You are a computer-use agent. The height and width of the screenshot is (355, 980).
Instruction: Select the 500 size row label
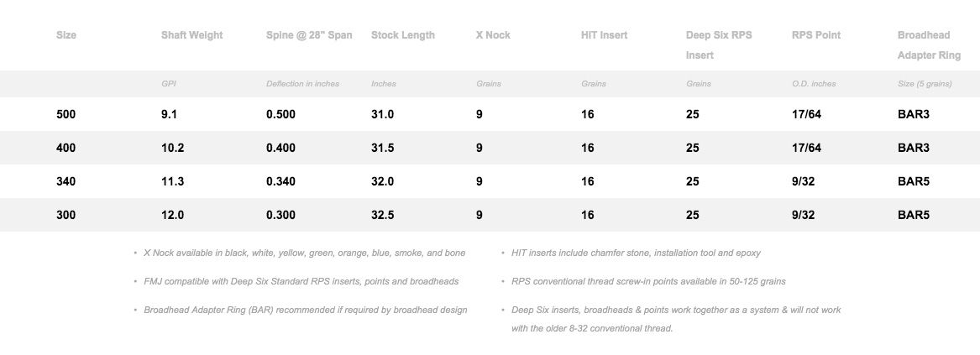(66, 114)
